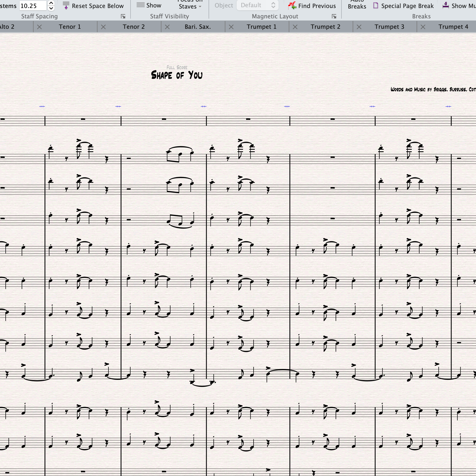Click the Show staves icon

[x=140, y=5]
